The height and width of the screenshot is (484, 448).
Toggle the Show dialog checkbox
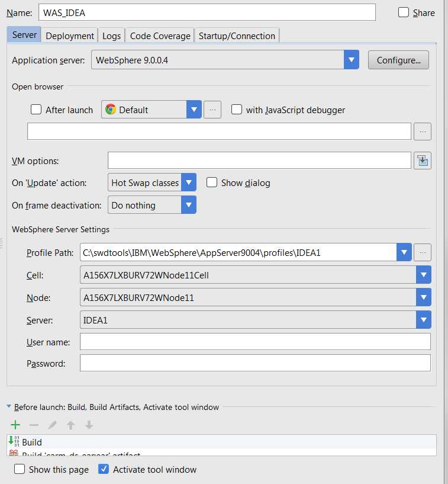click(211, 182)
